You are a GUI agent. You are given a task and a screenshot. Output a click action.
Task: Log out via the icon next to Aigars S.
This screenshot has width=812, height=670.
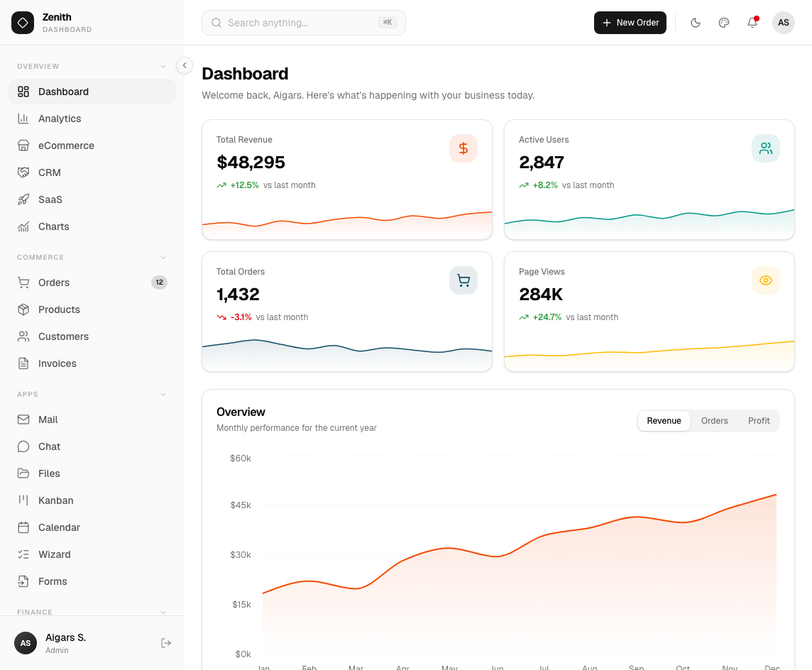166,643
